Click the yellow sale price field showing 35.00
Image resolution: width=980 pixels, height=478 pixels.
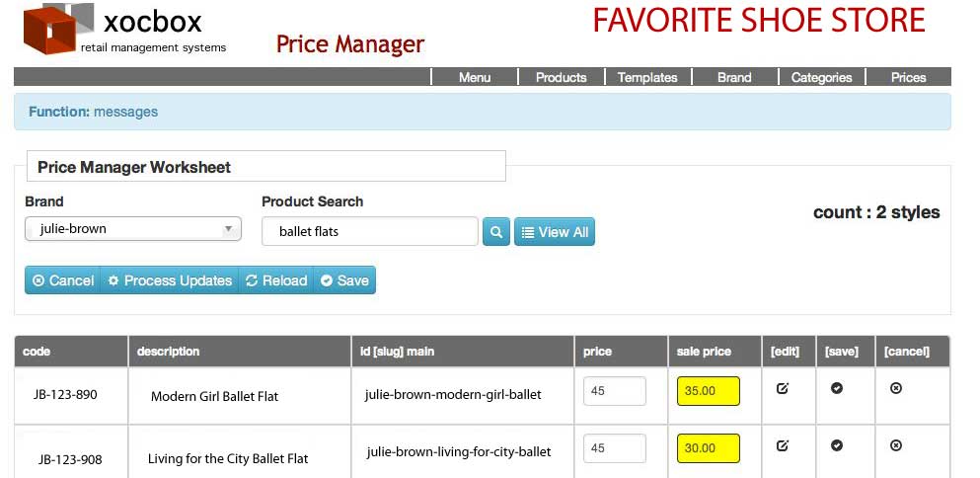(708, 391)
